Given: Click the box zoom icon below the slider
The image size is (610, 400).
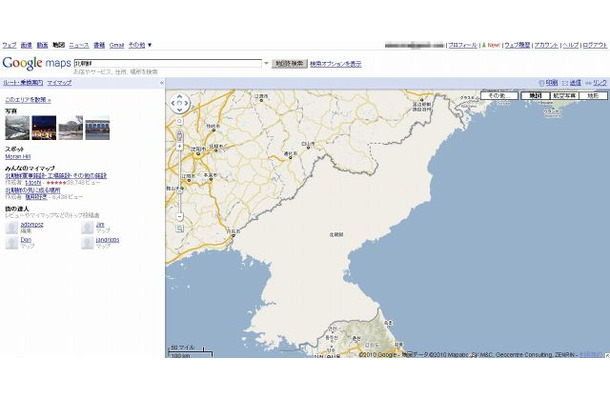Looking at the screenshot, I should [179, 229].
